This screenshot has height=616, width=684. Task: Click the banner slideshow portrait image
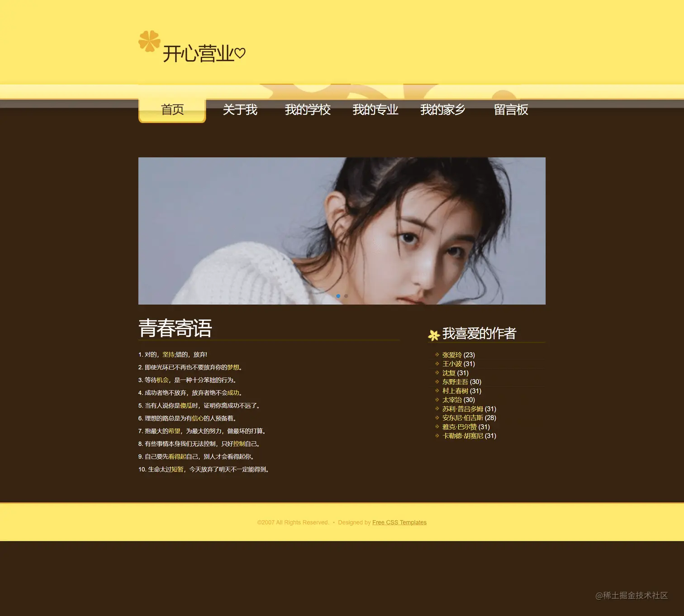point(342,231)
